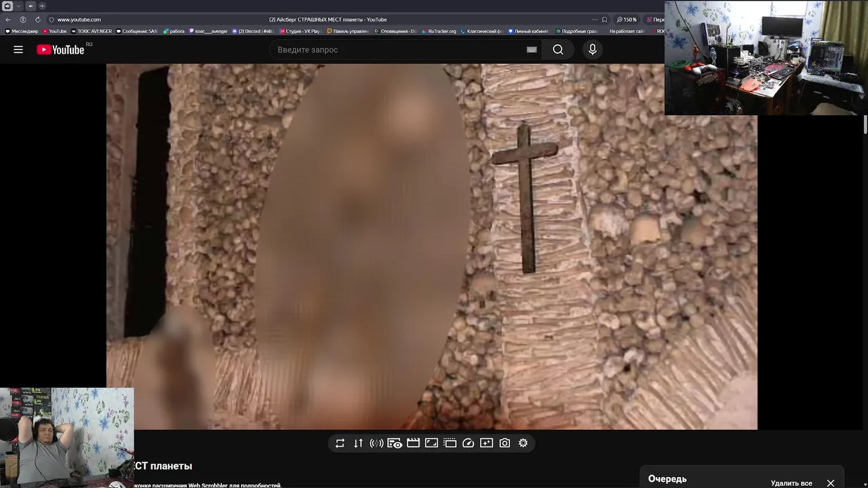The width and height of the screenshot is (868, 488).
Task: Open the playback speed gauge icon
Action: click(x=468, y=443)
